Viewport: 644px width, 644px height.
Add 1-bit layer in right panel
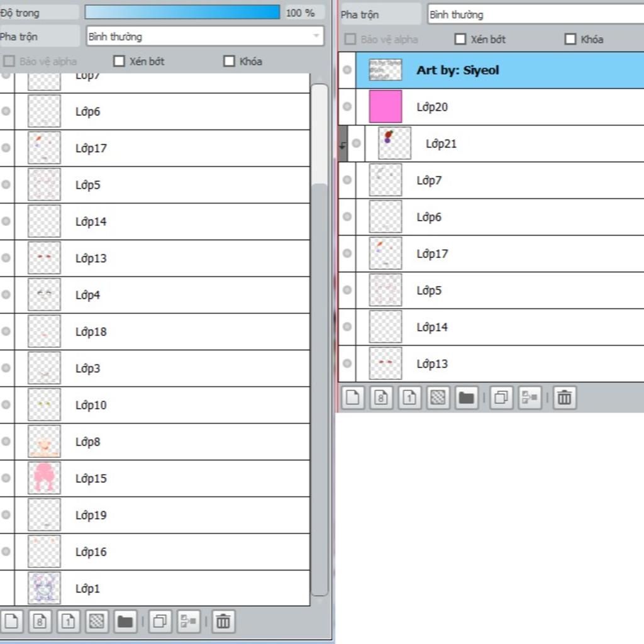pos(409,397)
